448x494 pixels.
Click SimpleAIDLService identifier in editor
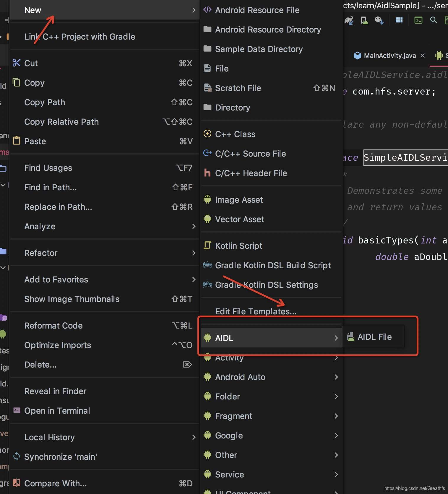405,157
